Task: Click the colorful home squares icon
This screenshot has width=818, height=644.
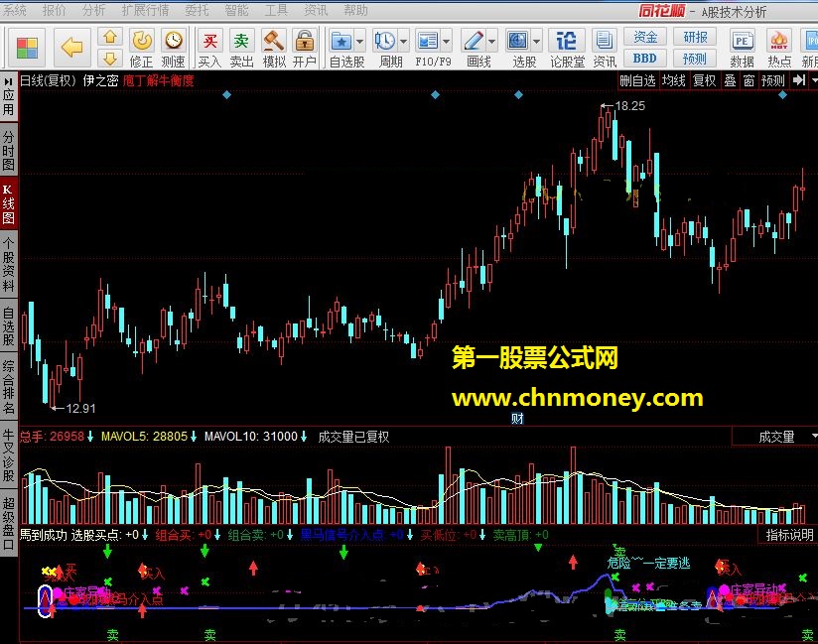Action: tap(27, 48)
